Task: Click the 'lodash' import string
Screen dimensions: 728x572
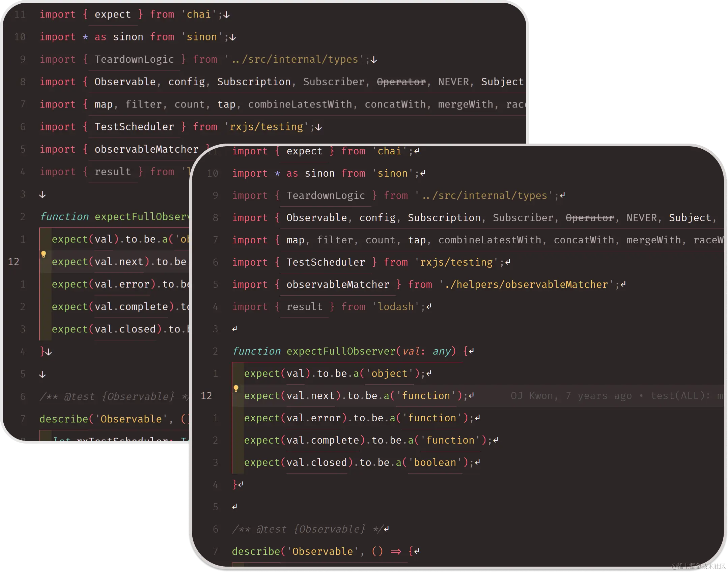Action: (x=395, y=307)
